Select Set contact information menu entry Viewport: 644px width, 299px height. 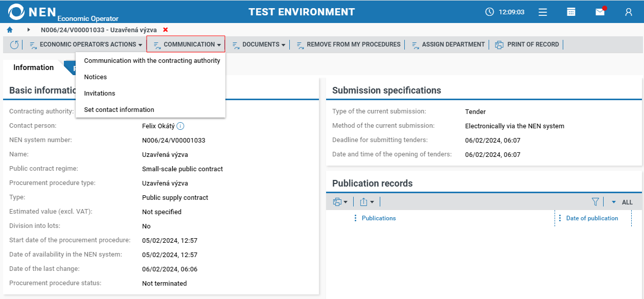pos(119,109)
